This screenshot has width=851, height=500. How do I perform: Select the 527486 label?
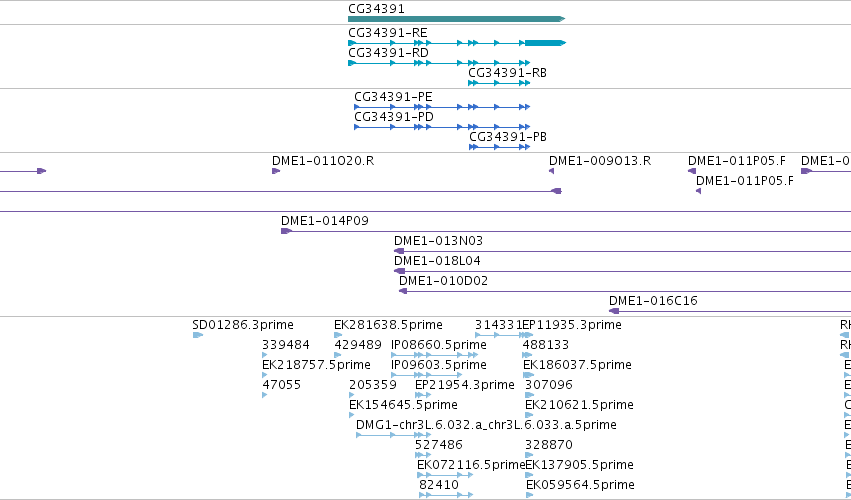coord(439,445)
